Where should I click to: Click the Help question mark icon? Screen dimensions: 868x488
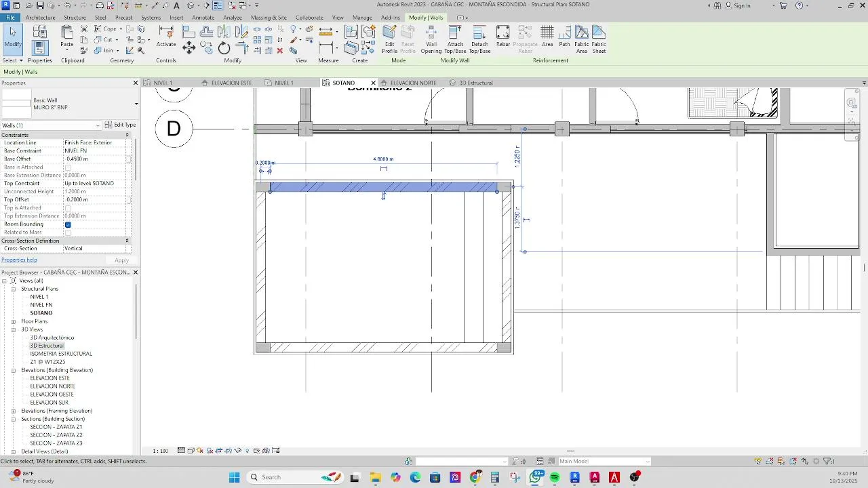[800, 5]
